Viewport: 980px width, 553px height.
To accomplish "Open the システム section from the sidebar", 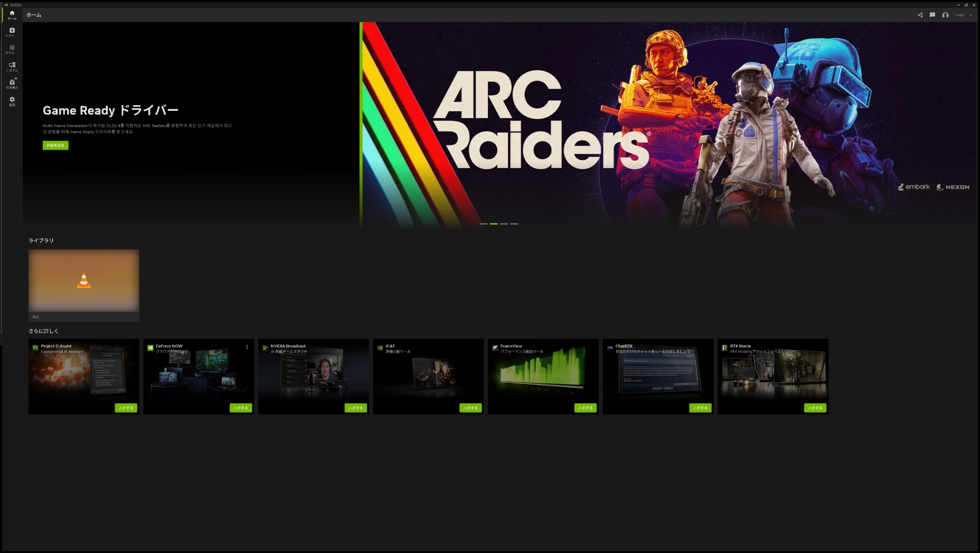I will (12, 66).
